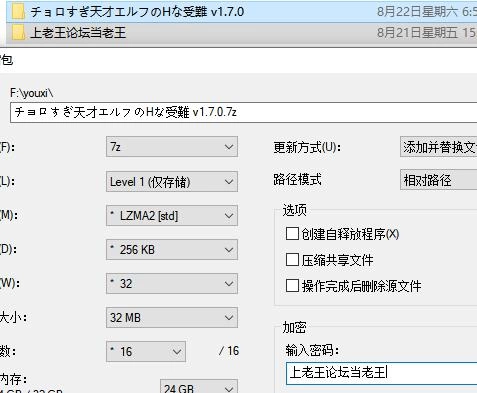This screenshot has width=477, height=393.
Task: Click the 路径模式 label
Action: click(297, 180)
